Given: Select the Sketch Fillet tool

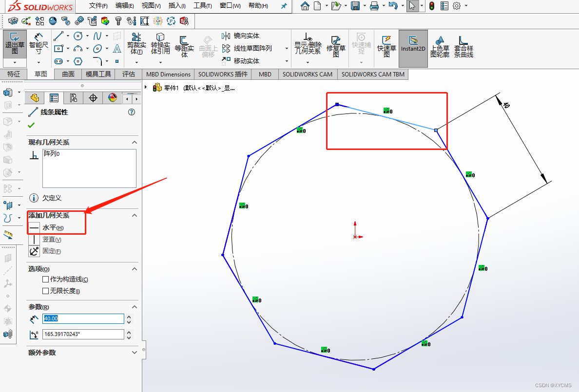Looking at the screenshot, I should coord(97,61).
